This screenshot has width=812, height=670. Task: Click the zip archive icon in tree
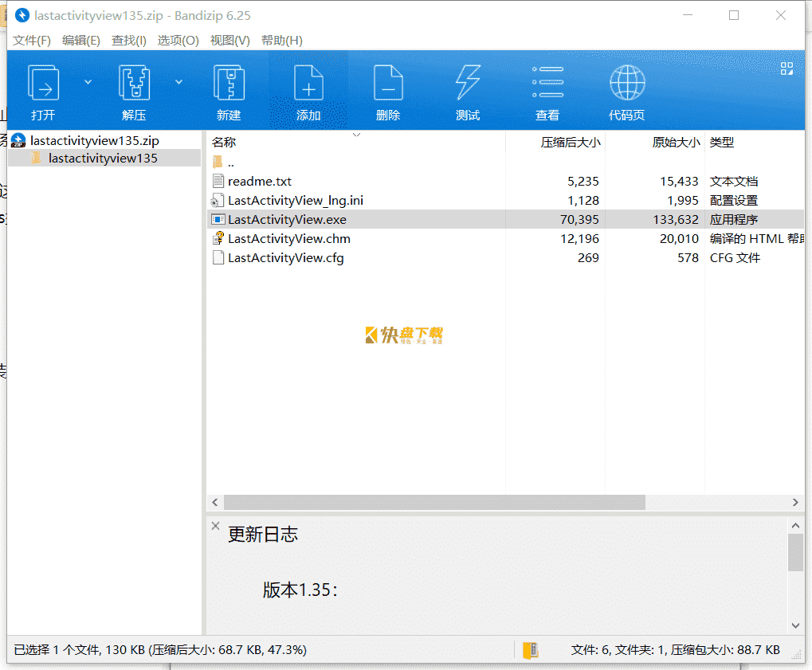point(18,139)
